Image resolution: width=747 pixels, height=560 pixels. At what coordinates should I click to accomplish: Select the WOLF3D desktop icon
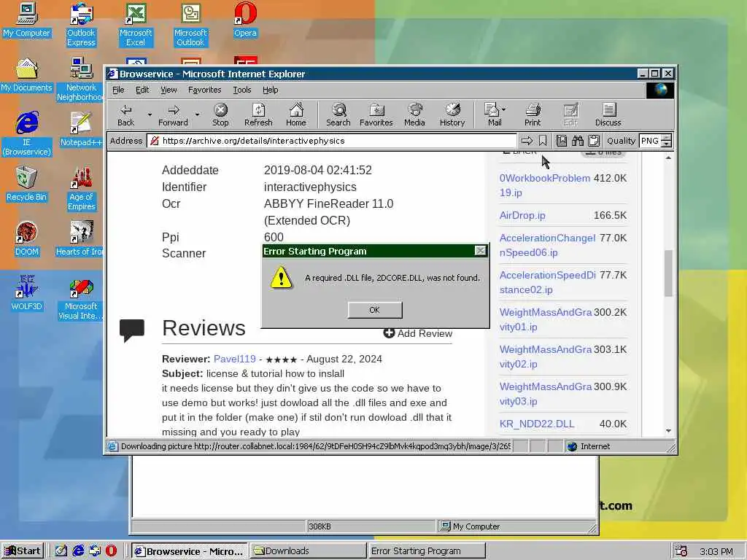(x=27, y=294)
